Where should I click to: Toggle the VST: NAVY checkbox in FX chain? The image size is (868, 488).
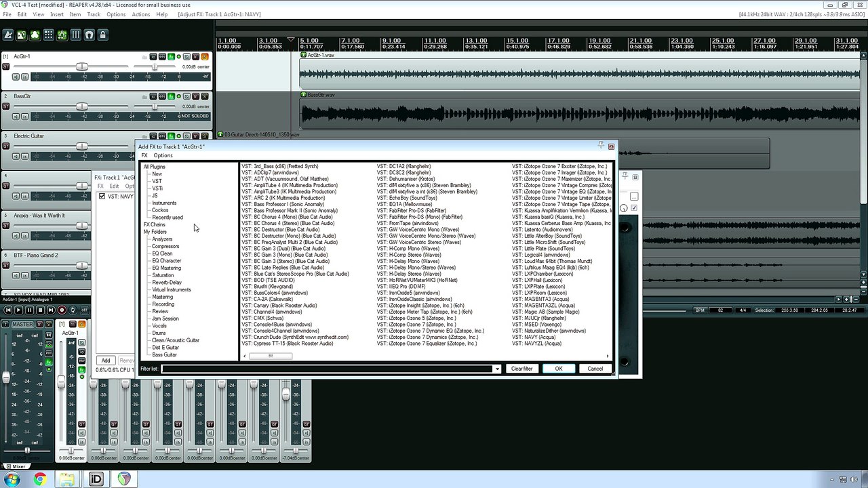102,197
